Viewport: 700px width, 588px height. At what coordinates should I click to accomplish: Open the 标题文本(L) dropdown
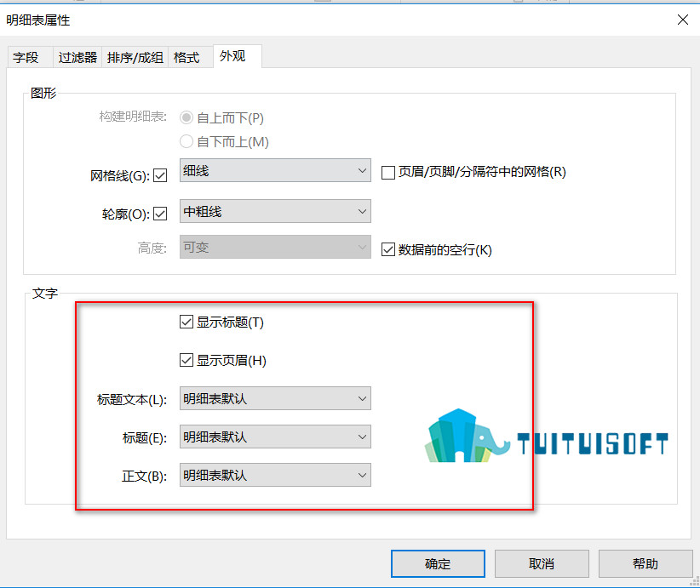pos(275,398)
